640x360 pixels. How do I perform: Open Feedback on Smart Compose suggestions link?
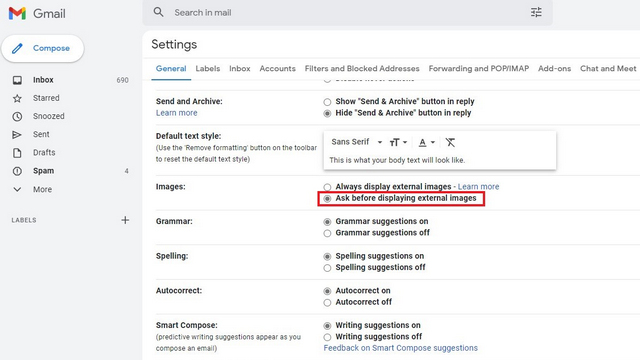click(400, 348)
